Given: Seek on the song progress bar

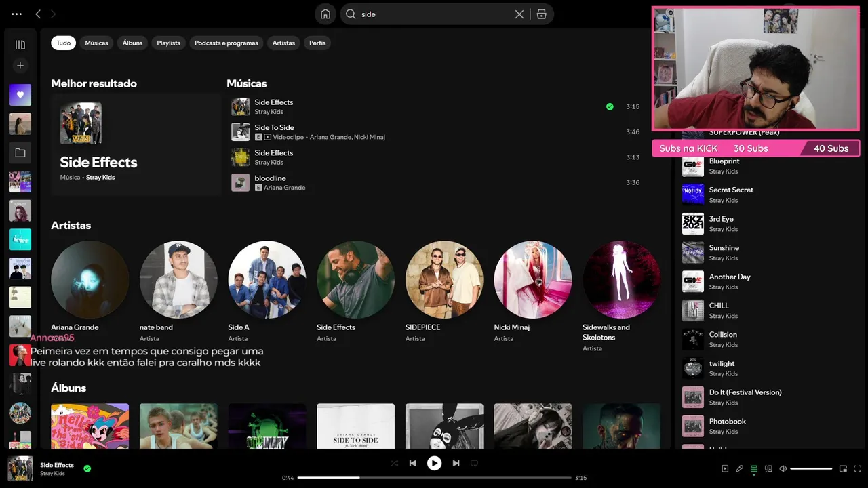Looking at the screenshot, I should pos(434,478).
